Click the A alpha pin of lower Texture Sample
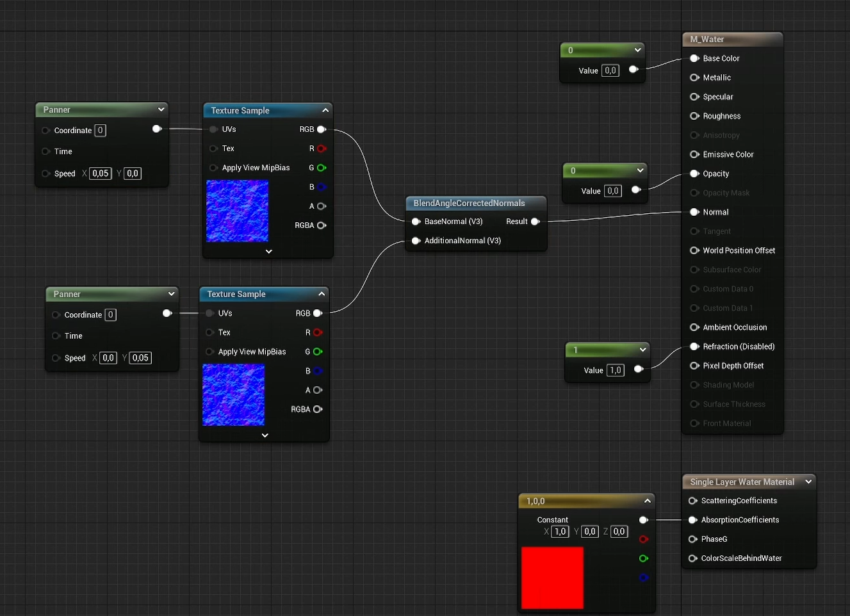 [x=318, y=390]
